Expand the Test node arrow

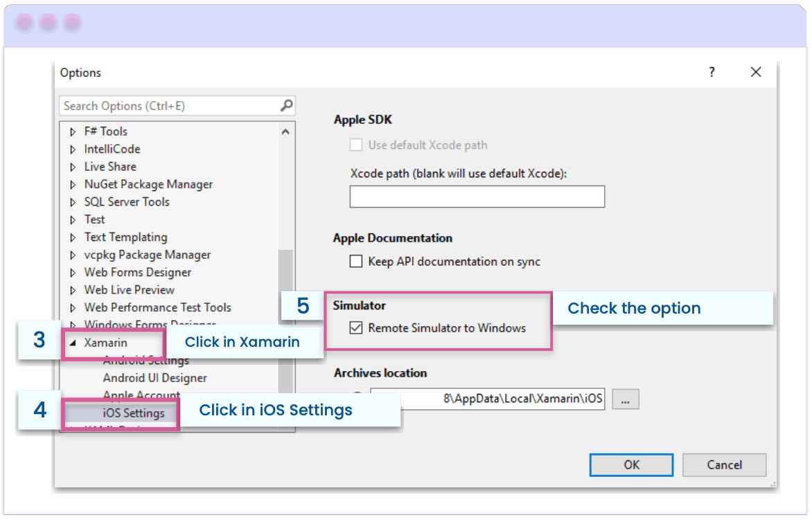pos(73,220)
